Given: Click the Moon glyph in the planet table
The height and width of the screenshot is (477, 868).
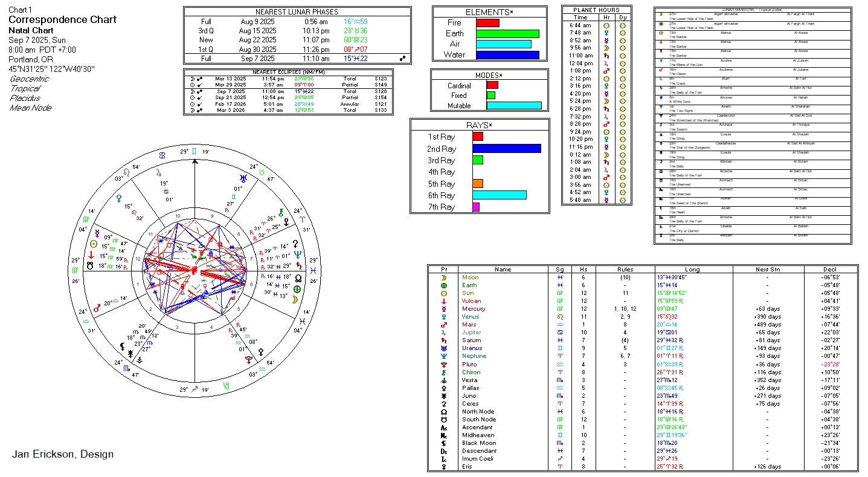Looking at the screenshot, I should point(444,277).
